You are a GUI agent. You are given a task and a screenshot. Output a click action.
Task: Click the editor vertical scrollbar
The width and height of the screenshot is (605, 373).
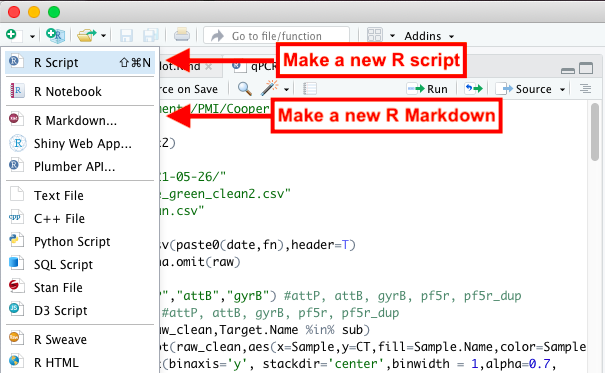(x=595, y=131)
